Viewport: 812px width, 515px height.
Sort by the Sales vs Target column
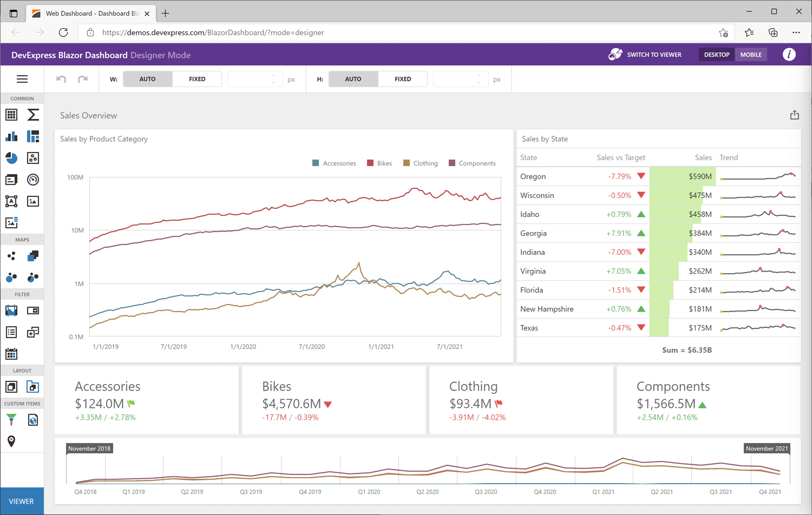tap(620, 157)
